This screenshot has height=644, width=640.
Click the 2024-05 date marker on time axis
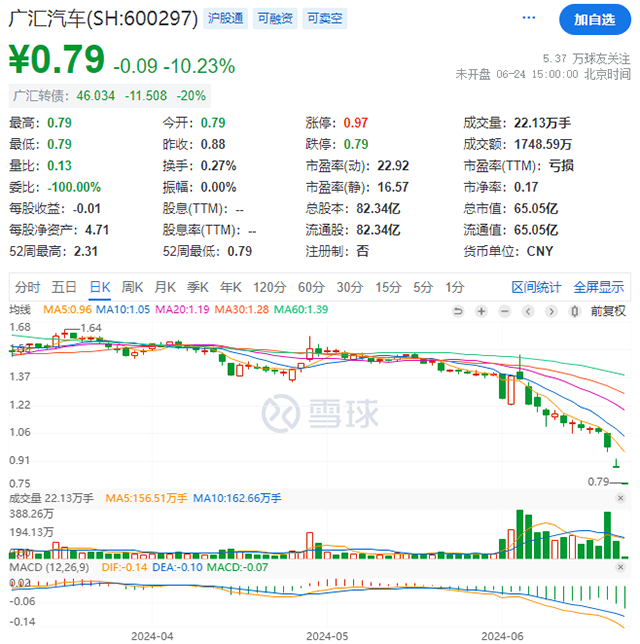tap(327, 636)
